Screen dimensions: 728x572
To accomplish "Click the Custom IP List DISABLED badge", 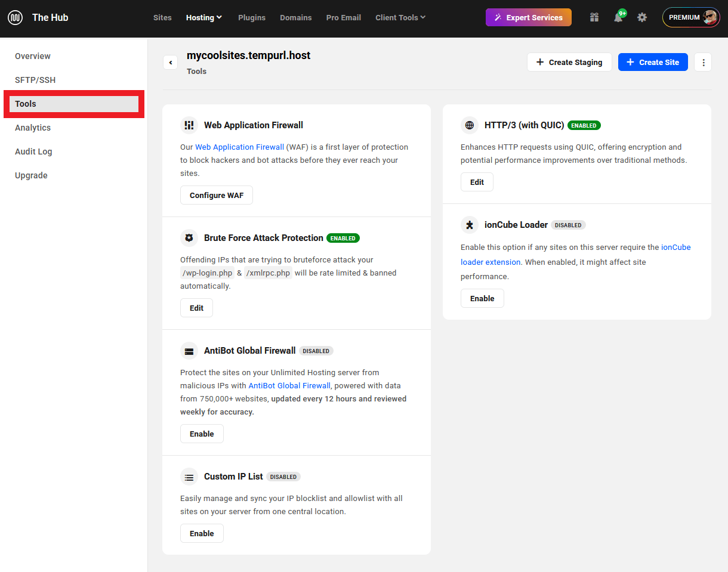I will tap(283, 477).
